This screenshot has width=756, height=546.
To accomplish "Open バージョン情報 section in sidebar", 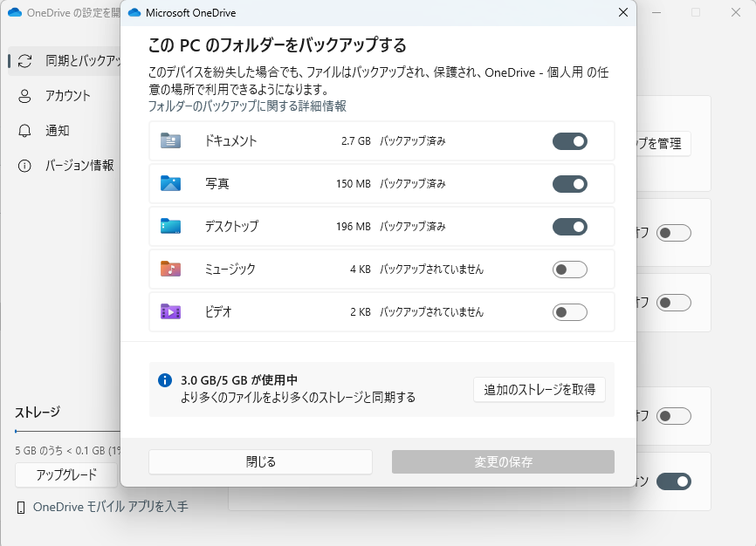I will [x=65, y=166].
